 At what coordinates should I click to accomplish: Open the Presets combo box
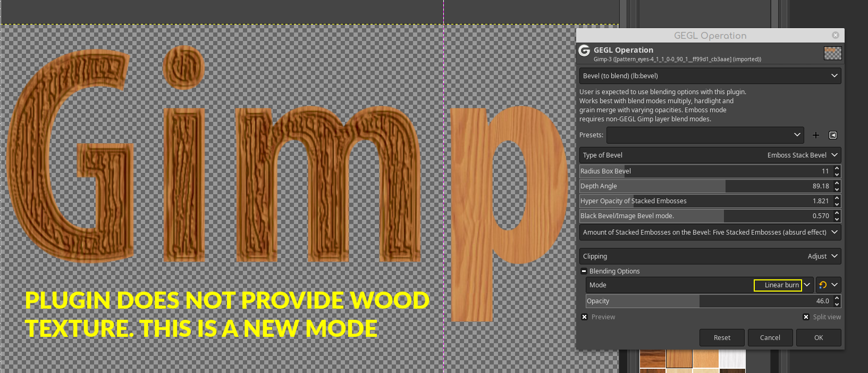[705, 135]
